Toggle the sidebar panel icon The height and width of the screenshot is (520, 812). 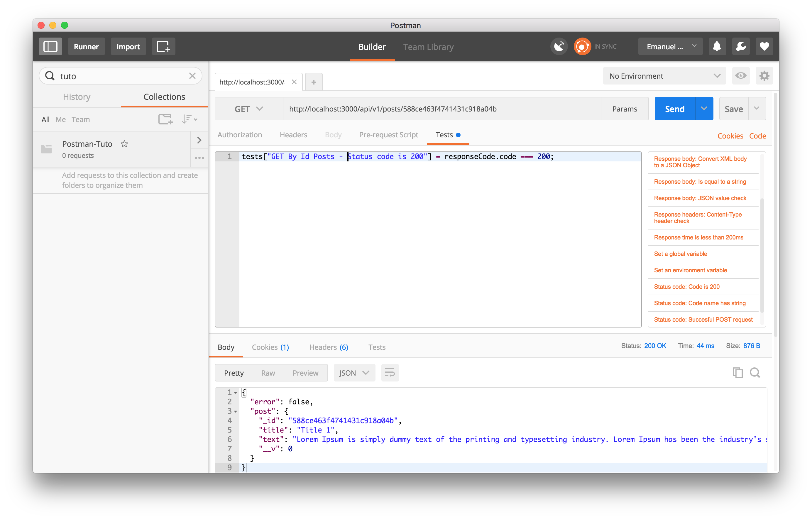50,47
